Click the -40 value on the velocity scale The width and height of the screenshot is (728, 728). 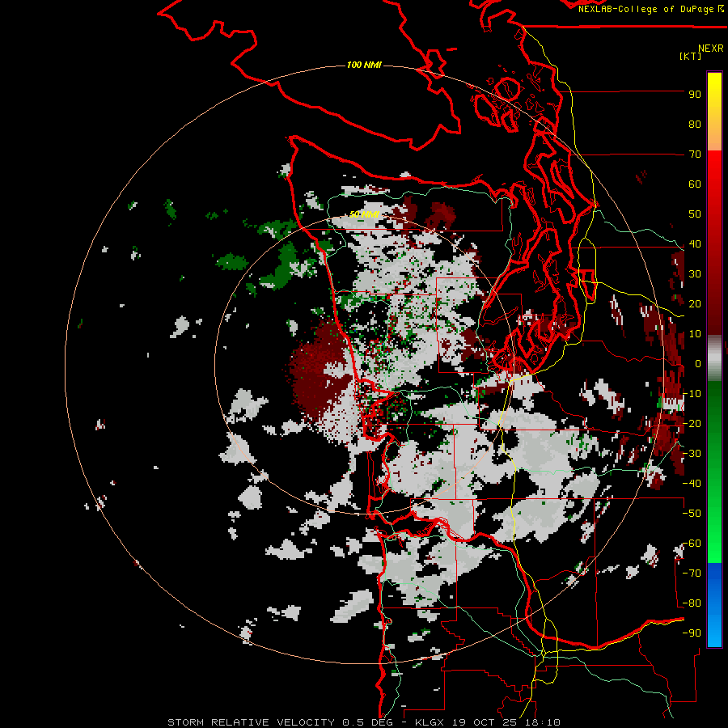692,484
